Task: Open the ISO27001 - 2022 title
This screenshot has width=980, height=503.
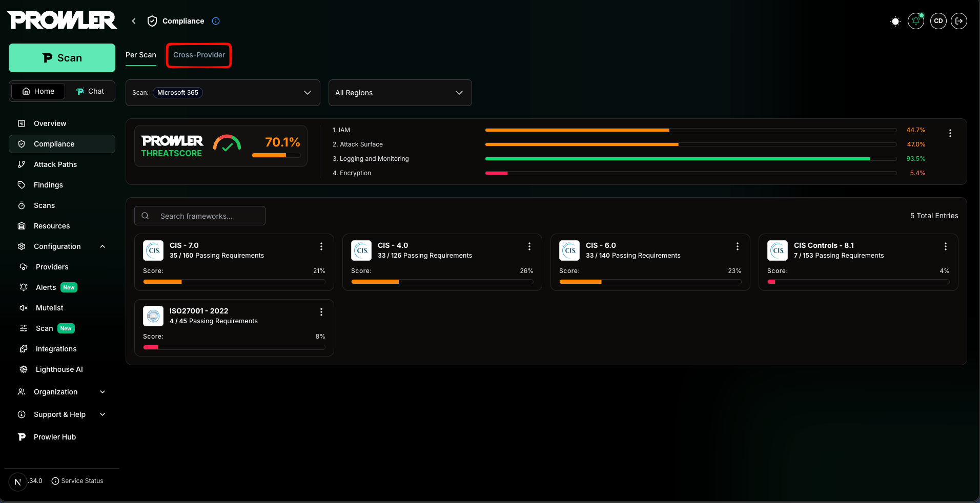Action: click(199, 311)
